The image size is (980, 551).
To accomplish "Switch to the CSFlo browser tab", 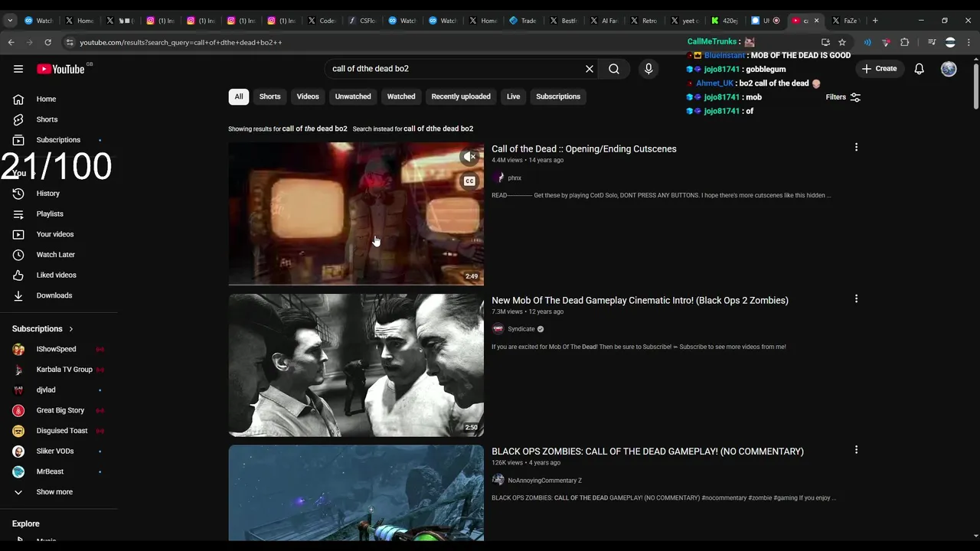I will click(361, 21).
